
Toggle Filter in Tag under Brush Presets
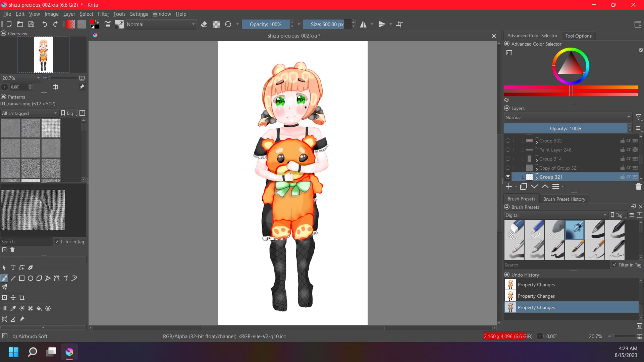pos(614,265)
